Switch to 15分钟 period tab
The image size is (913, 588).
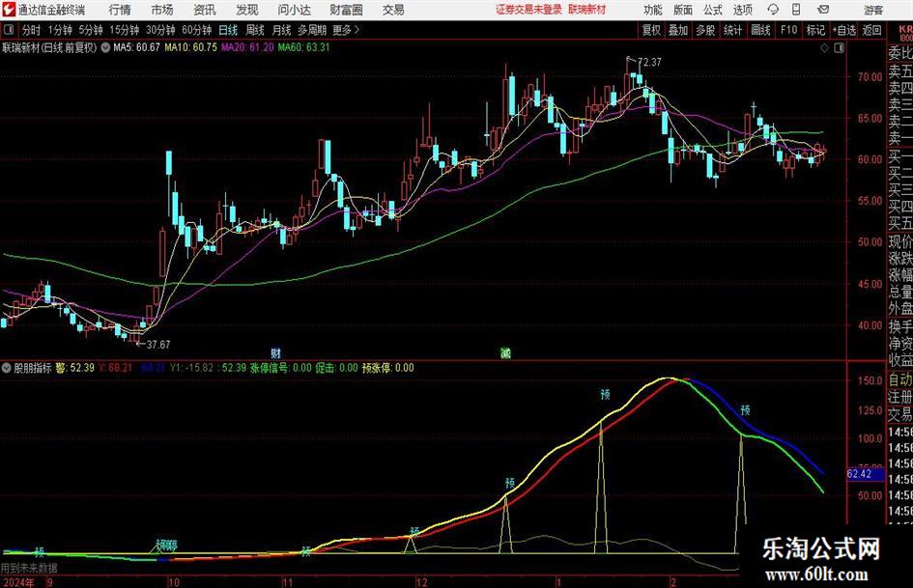coord(124,30)
